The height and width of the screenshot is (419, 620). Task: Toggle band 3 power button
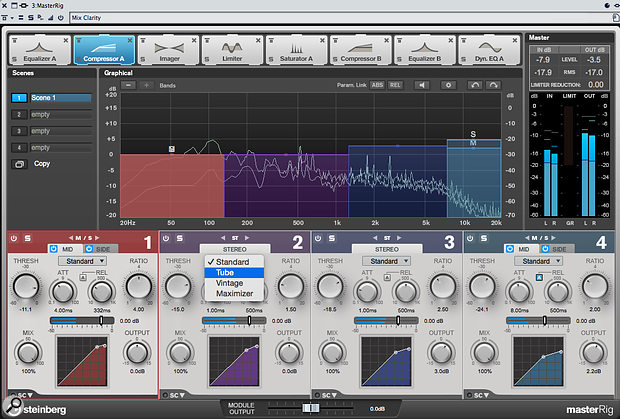pyautogui.click(x=318, y=238)
